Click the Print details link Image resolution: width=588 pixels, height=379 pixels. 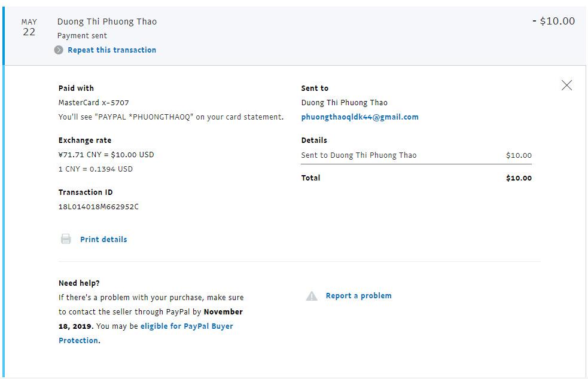coord(103,239)
